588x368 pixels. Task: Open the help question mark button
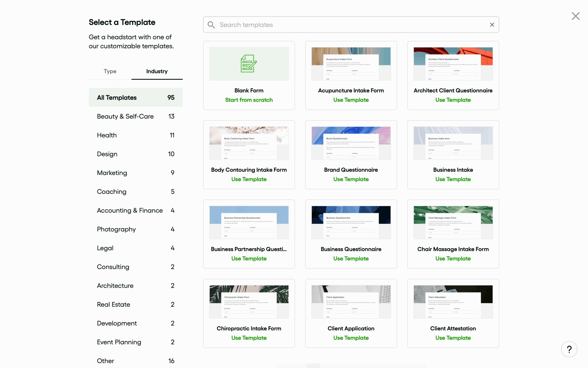click(x=569, y=349)
